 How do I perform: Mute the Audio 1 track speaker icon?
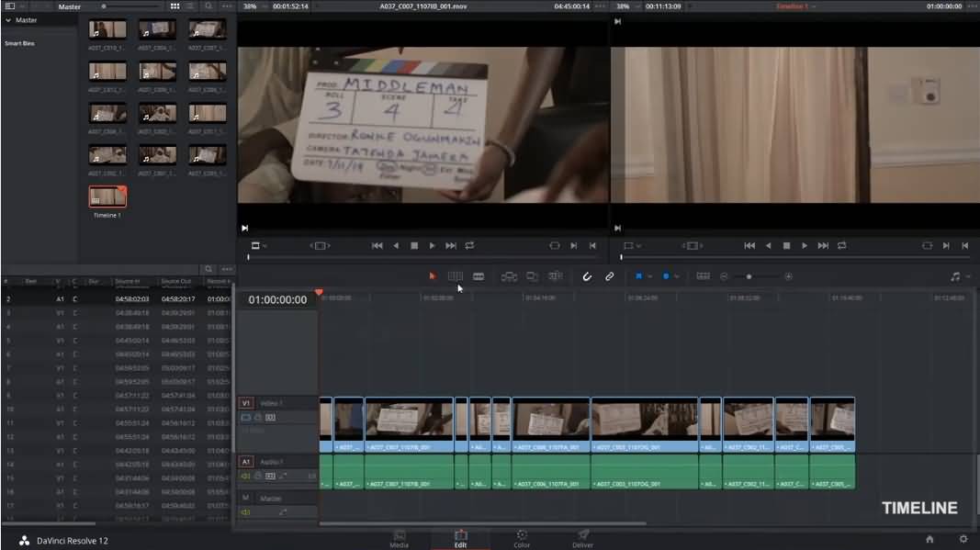point(245,477)
